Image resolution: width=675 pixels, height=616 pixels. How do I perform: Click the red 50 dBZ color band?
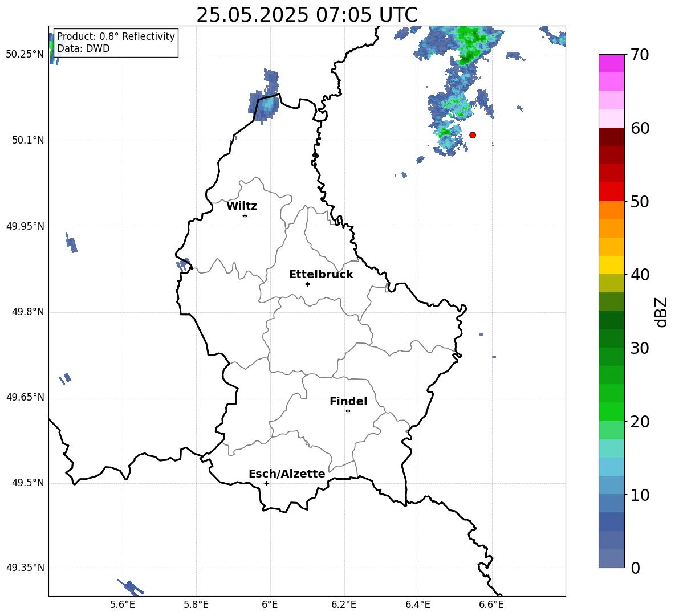tap(611, 192)
